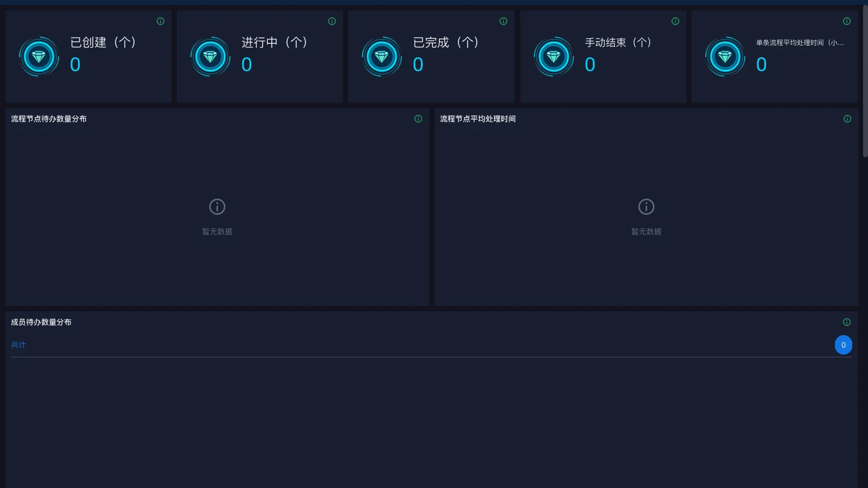Click info icon on 成员待办数量分布 panel
This screenshot has width=868, height=488.
pos(847,322)
